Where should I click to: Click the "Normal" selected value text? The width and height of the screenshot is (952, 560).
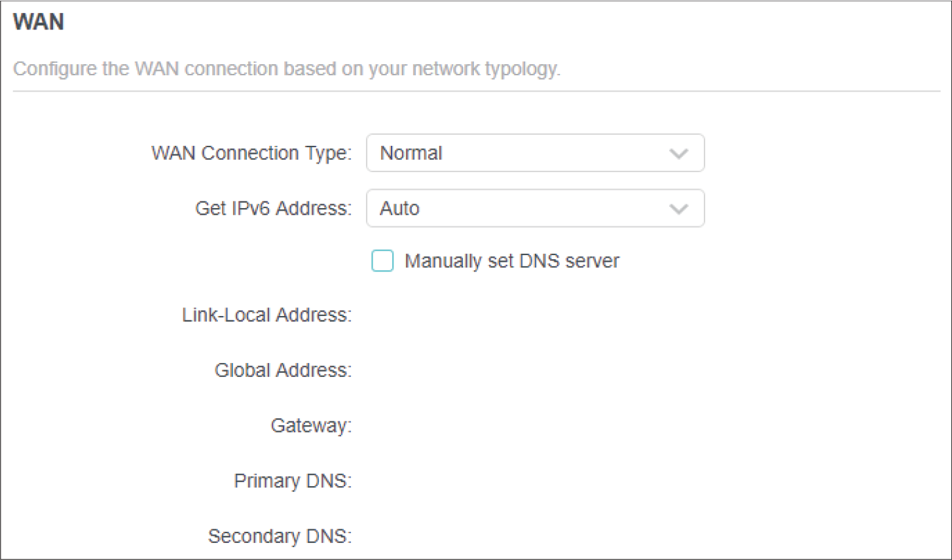[x=411, y=153]
